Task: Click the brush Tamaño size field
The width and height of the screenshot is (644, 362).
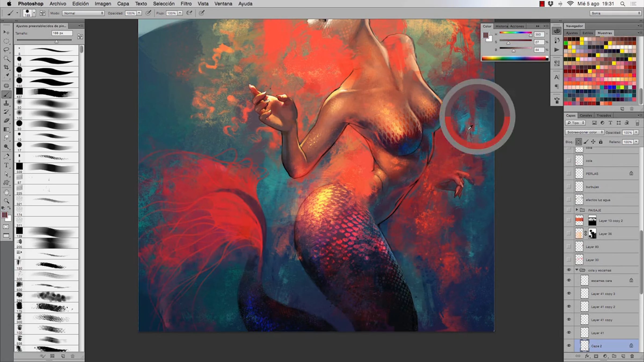Action: point(62,33)
